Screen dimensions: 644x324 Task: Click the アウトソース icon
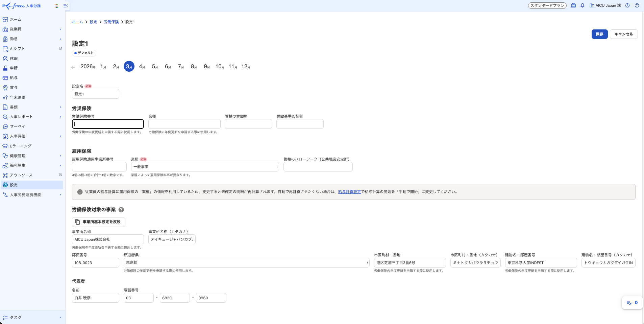[x=5, y=175]
